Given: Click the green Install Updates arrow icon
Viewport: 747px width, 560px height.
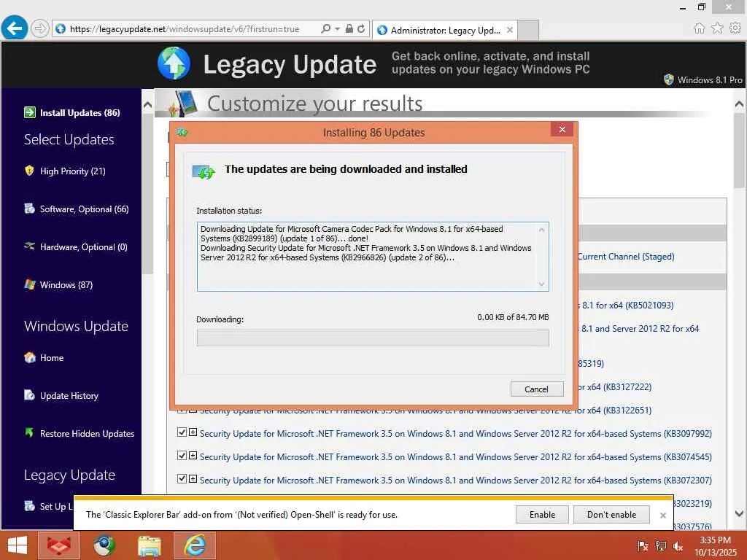Looking at the screenshot, I should point(29,112).
